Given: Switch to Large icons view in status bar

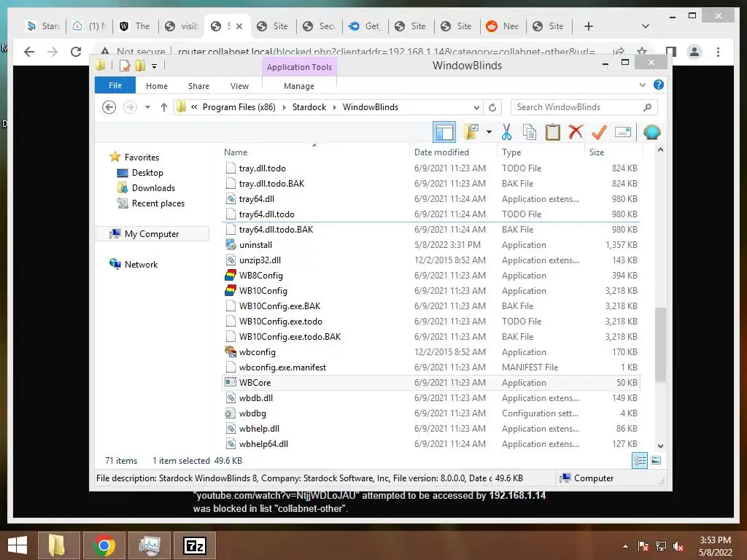Looking at the screenshot, I should 656,460.
